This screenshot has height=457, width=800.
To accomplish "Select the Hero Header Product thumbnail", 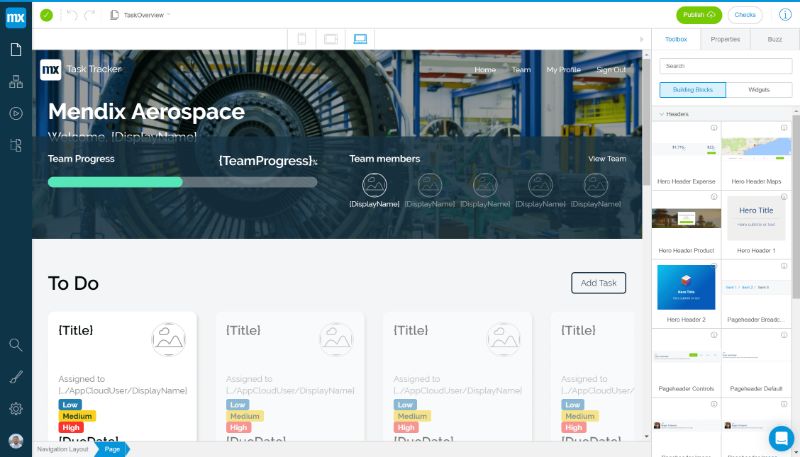I will (x=686, y=219).
